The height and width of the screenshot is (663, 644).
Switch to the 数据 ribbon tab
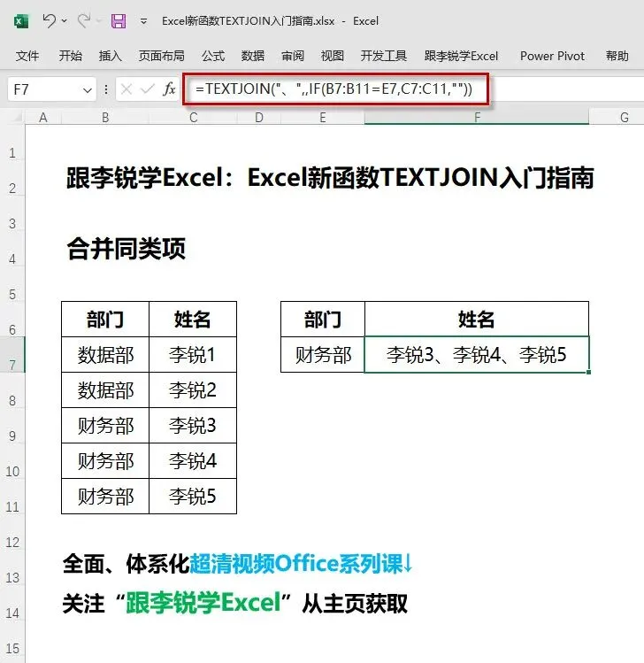(x=253, y=56)
